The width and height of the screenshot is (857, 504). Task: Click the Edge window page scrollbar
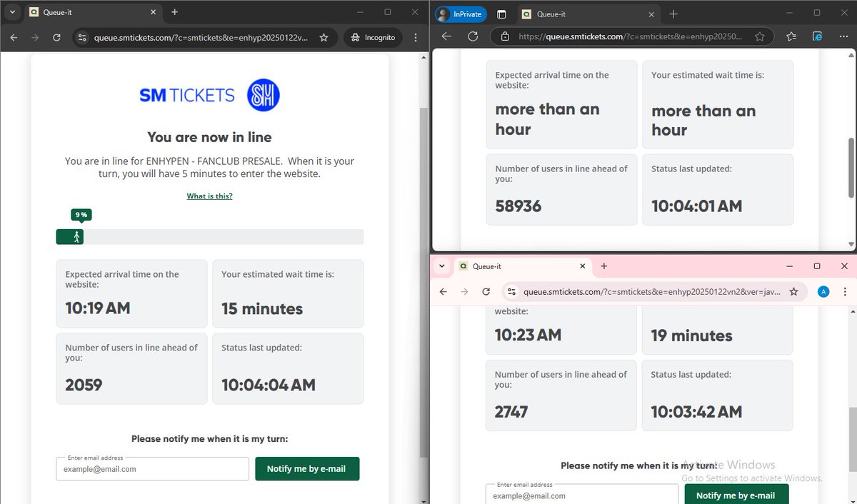coord(851,168)
